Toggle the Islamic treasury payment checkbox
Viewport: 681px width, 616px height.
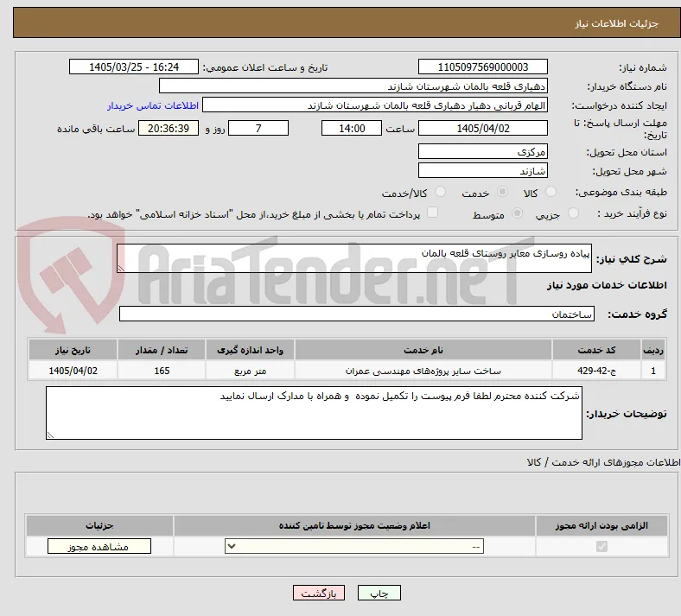click(x=432, y=213)
